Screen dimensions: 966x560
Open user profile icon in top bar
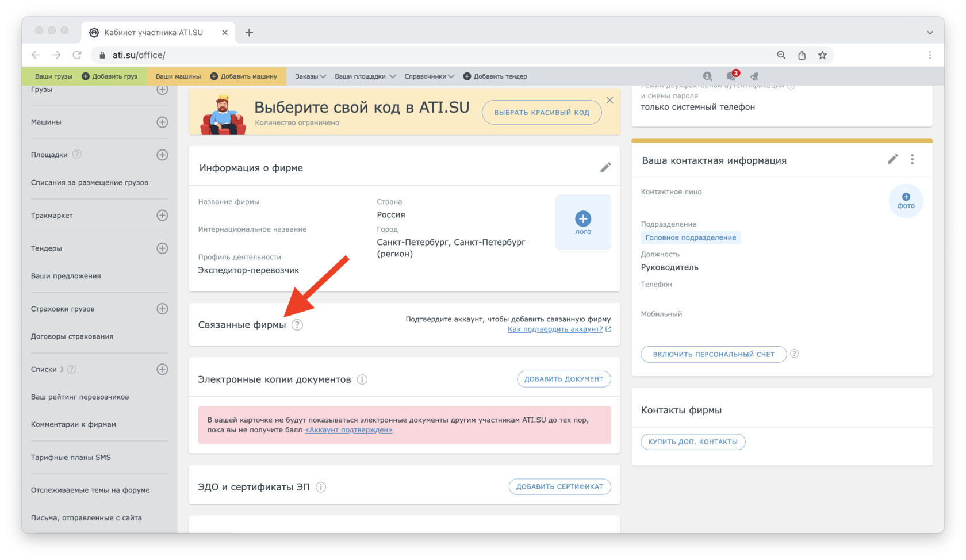[x=707, y=76]
